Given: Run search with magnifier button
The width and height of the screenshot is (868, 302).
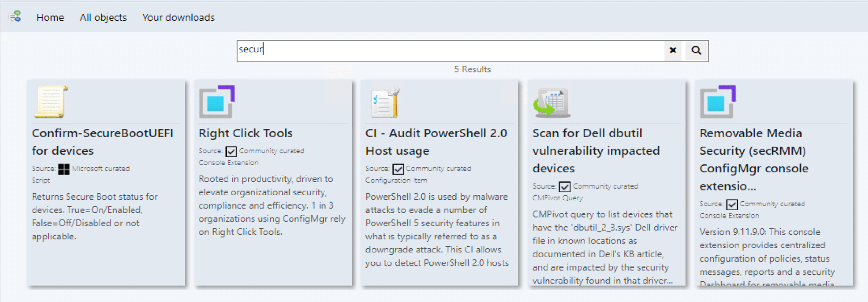Looking at the screenshot, I should pyautogui.click(x=696, y=50).
